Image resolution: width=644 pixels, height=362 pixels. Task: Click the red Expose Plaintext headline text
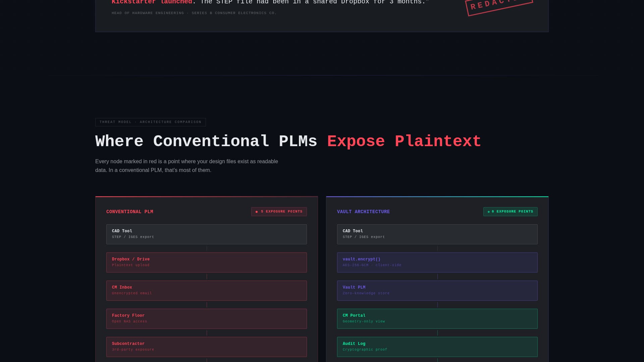coord(404,141)
